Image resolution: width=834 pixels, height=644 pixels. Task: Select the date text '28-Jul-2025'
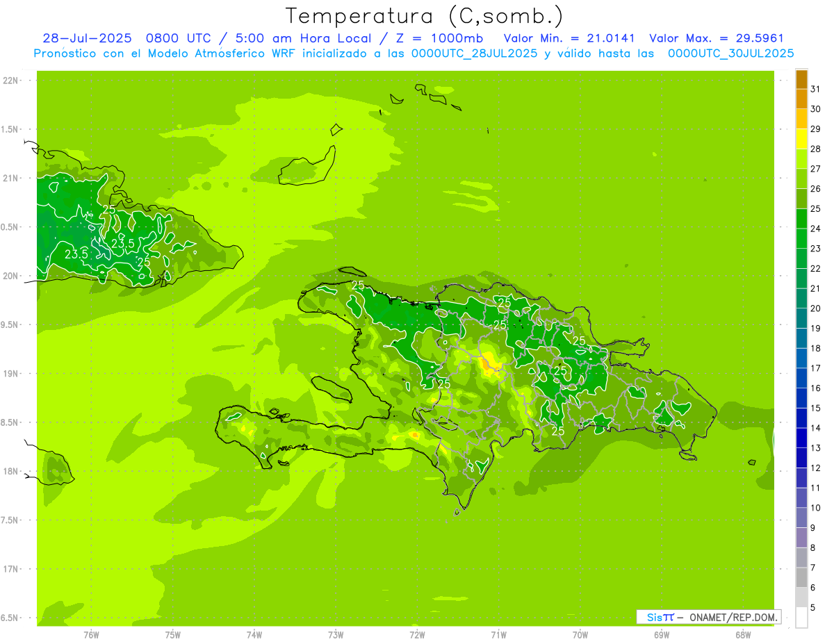pyautogui.click(x=87, y=38)
